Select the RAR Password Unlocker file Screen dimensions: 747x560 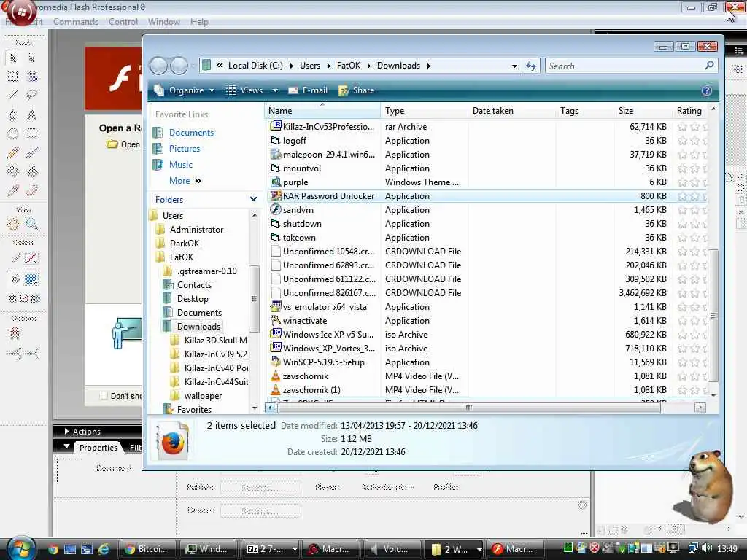point(328,196)
